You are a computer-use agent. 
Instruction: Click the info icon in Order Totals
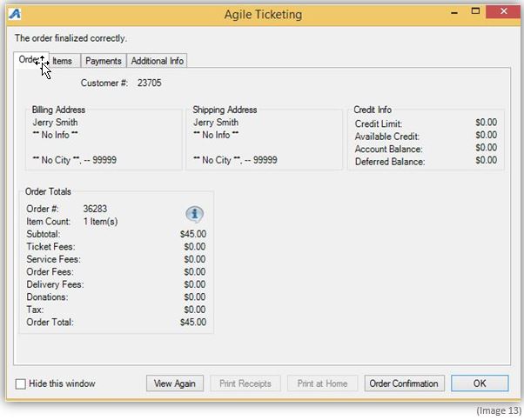194,214
